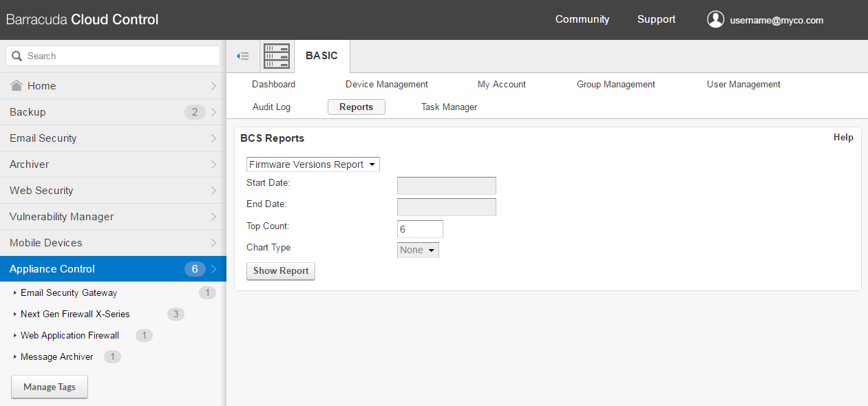This screenshot has width=868, height=406.
Task: Switch to Group Management tab
Action: point(616,84)
